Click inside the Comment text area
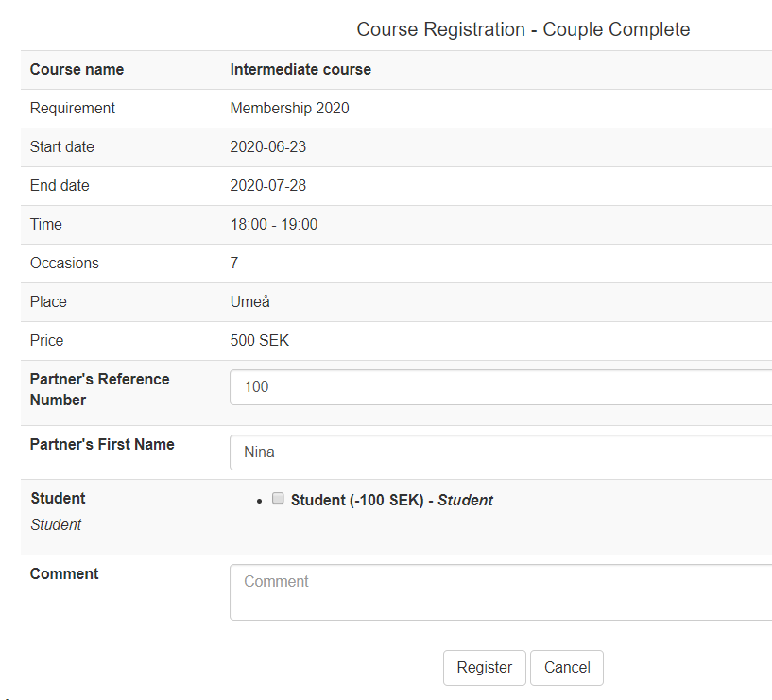This screenshot has width=772, height=700. pyautogui.click(x=501, y=592)
